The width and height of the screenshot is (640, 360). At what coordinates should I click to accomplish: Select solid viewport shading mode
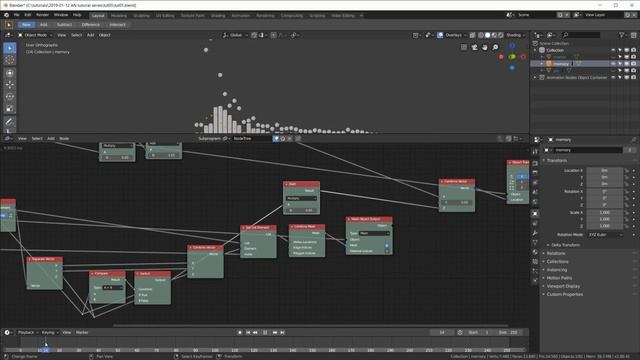(x=487, y=35)
